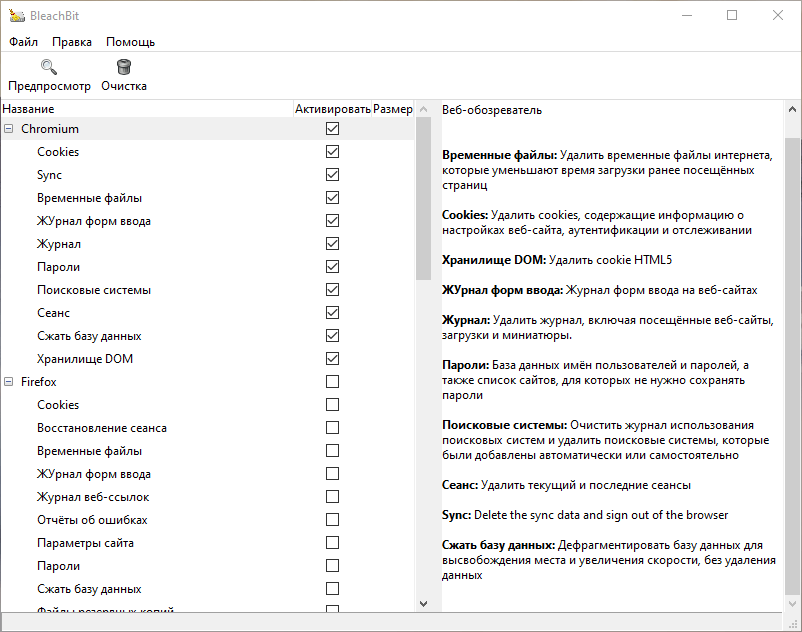Click the Название column header
Image resolution: width=802 pixels, height=632 pixels.
pyautogui.click(x=147, y=109)
